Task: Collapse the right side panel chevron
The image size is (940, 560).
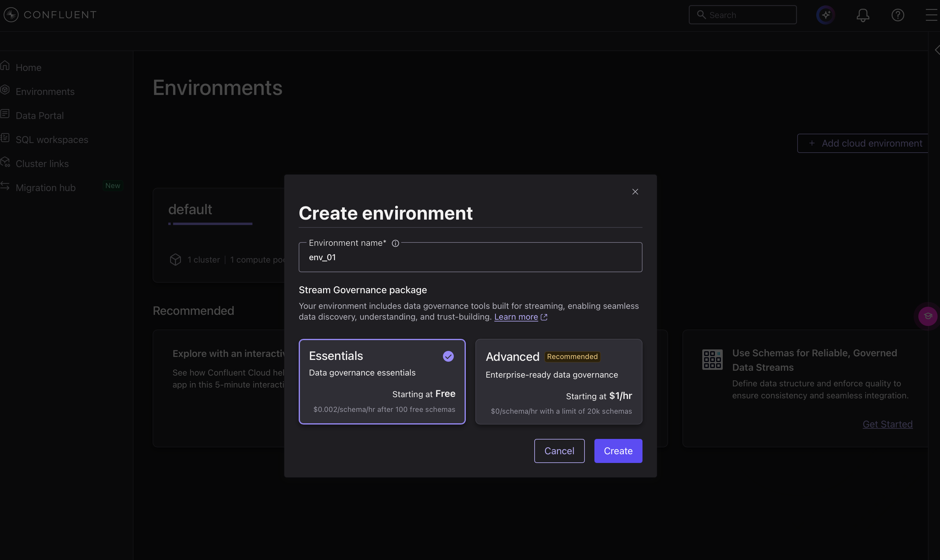Action: pyautogui.click(x=937, y=50)
